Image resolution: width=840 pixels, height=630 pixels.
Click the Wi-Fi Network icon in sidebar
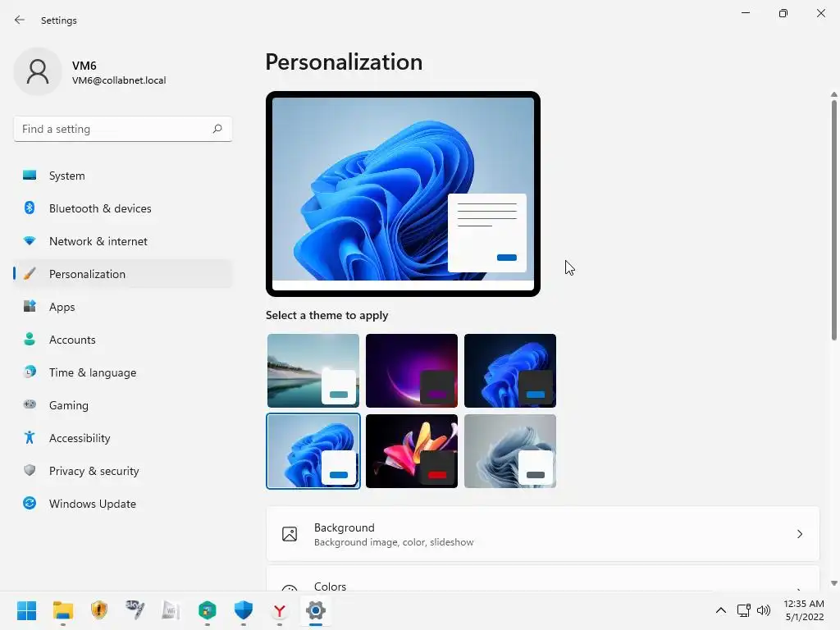[x=30, y=240]
